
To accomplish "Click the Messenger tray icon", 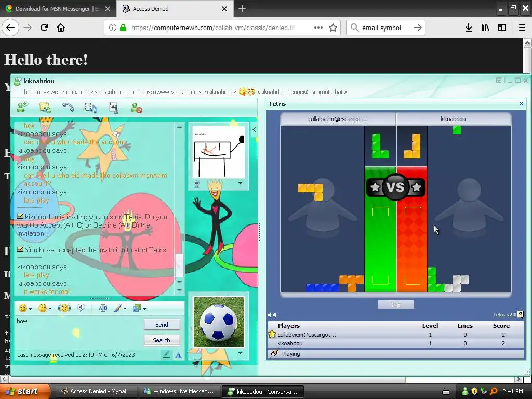I will pyautogui.click(x=465, y=391).
